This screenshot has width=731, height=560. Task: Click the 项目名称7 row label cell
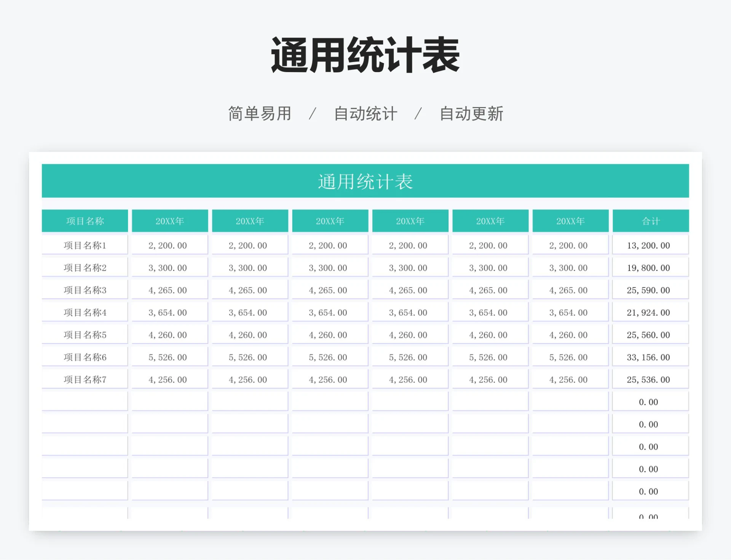pos(85,379)
